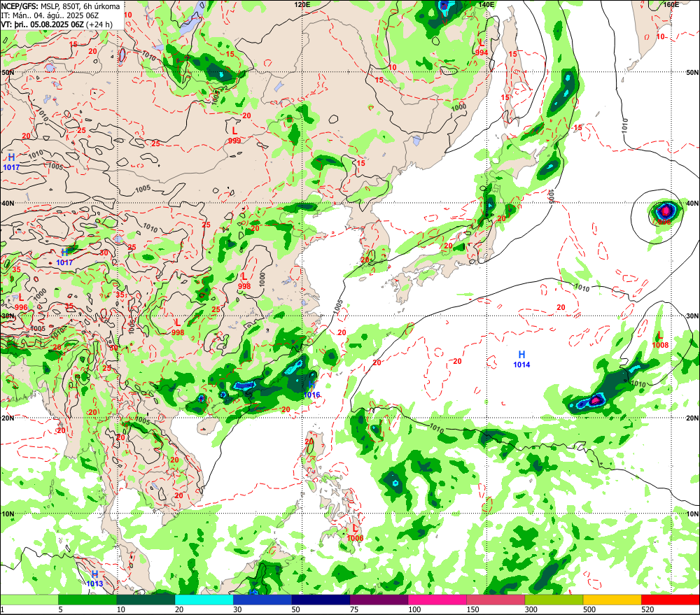Click the 50N label on the left edge
Image resolution: width=700 pixels, height=615 pixels.
point(8,72)
